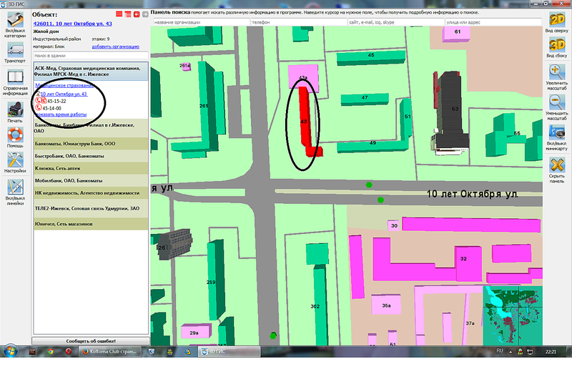This screenshot has width=572, height=392.
Task: Click the minimap thumbnail in the map corner
Action: [513, 315]
